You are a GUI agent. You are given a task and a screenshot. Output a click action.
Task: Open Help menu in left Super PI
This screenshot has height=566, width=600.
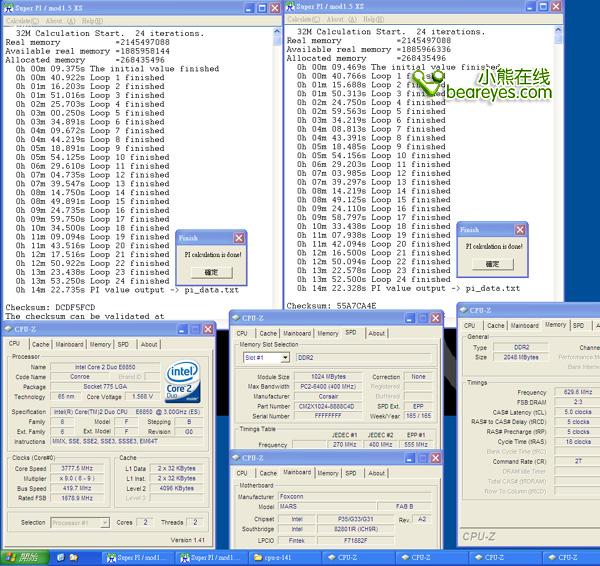(92, 21)
